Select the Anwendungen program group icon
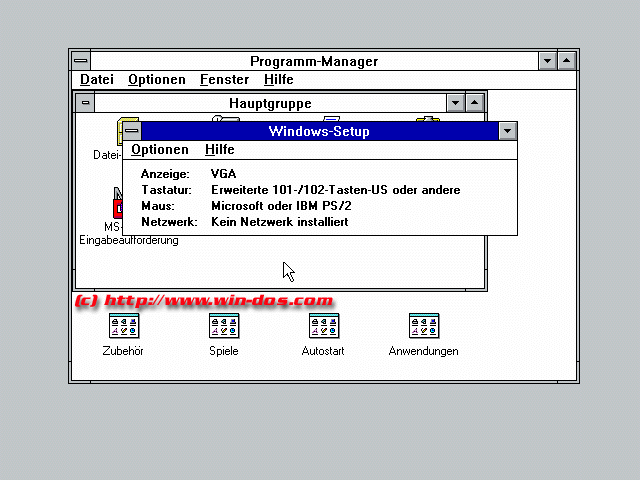The width and height of the screenshot is (640, 480). tap(424, 326)
